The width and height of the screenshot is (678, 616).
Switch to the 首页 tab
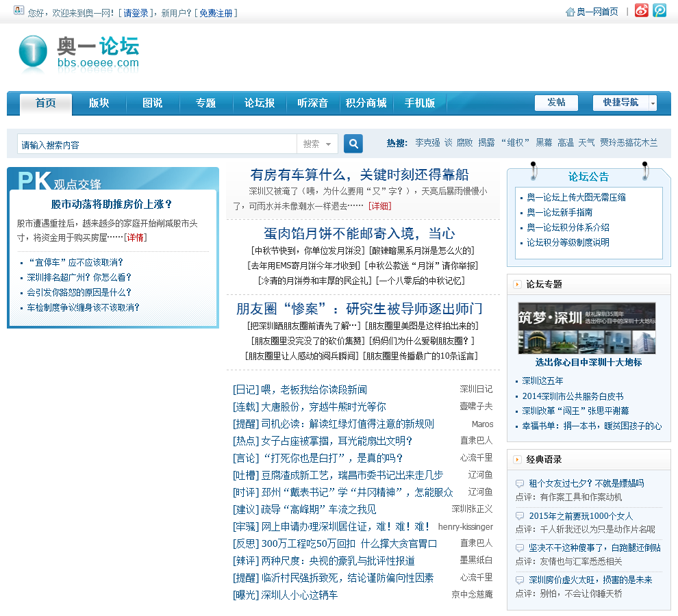pyautogui.click(x=46, y=103)
